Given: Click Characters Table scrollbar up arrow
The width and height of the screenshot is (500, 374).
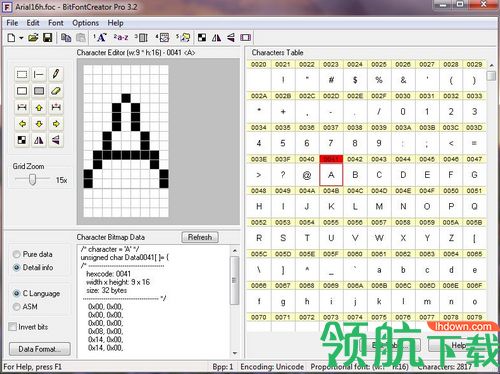Looking at the screenshot, I should point(491,65).
